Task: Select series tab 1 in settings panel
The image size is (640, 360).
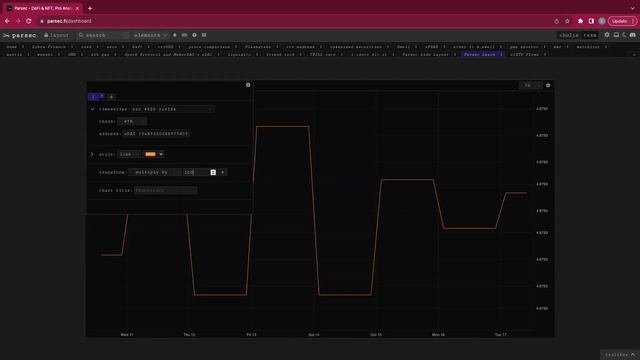Action: tap(93, 97)
